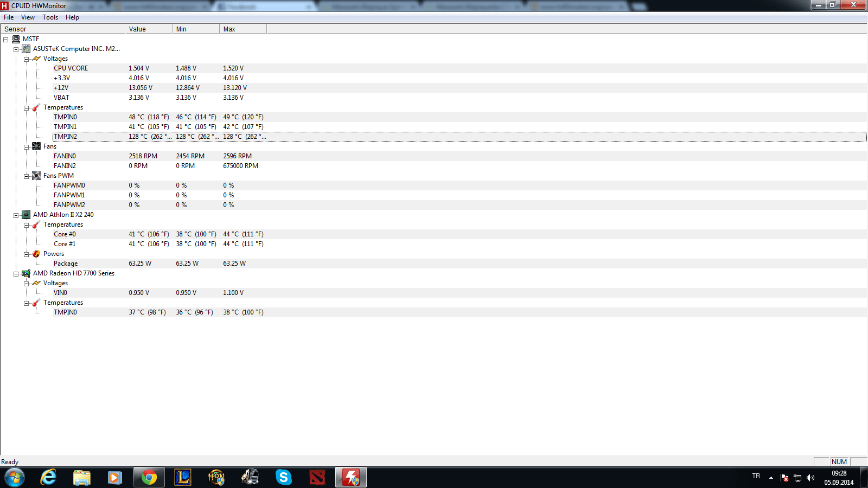Click the Fans icon in the sensor tree
The width and height of the screenshot is (868, 488).
(x=36, y=146)
